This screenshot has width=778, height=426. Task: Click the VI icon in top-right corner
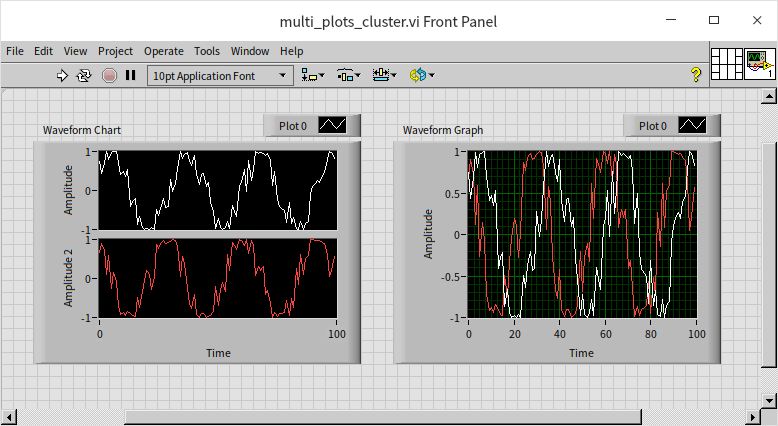[760, 64]
